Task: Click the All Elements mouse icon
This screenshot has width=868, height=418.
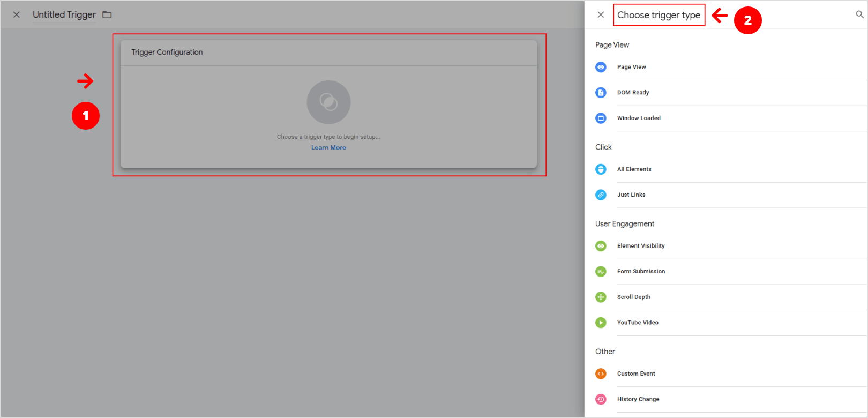Action: (x=601, y=169)
